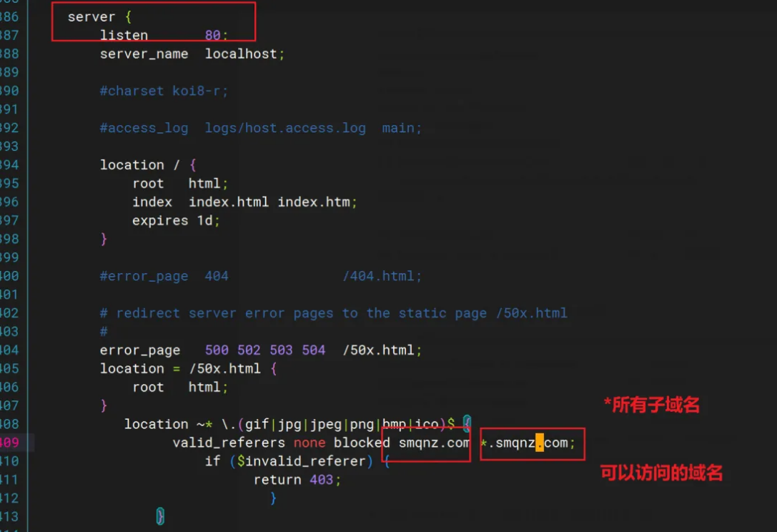Click 'index.html' in the index directive
Screen dimensions: 777x532
(x=229, y=202)
